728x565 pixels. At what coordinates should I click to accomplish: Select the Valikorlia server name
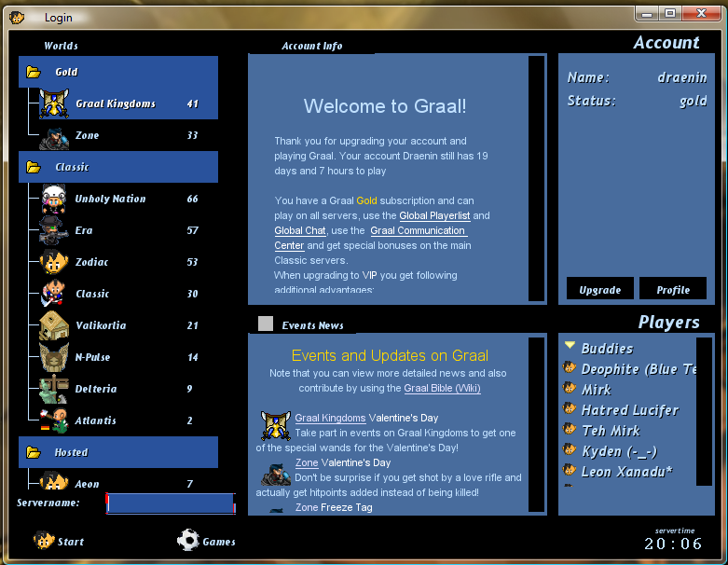pyautogui.click(x=101, y=325)
